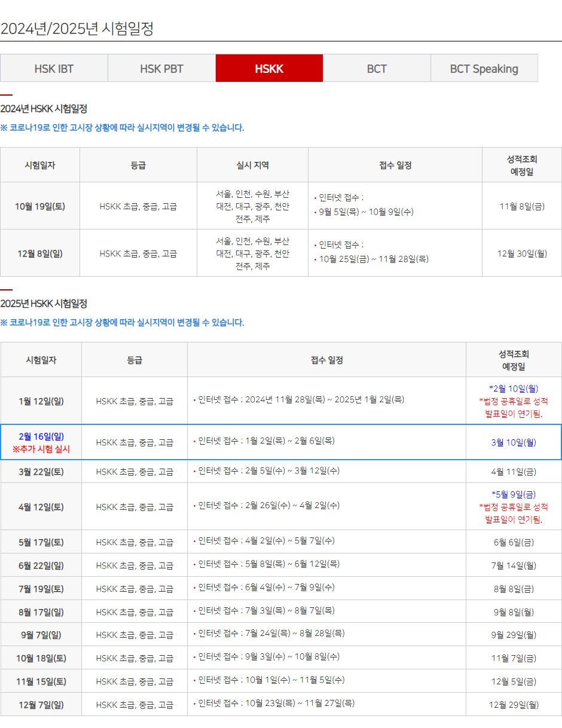Select the 10월 19일(토) exam date cell
This screenshot has height=728, width=562.
pos(41,206)
